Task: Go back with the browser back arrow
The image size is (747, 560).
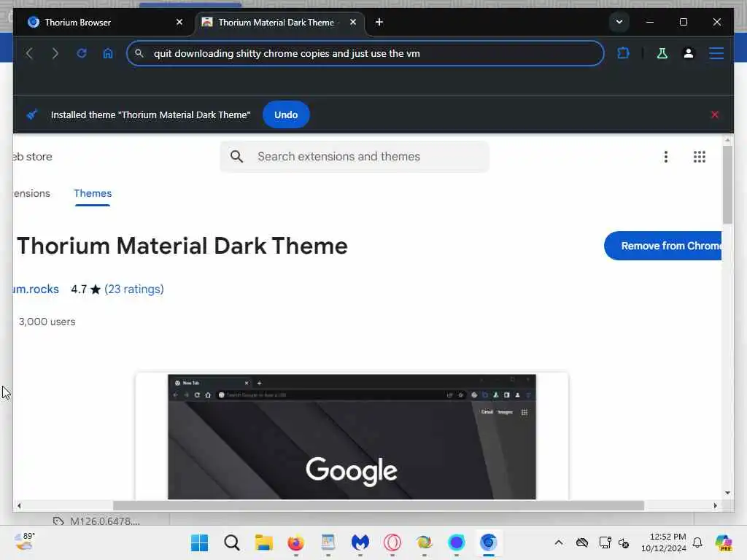Action: click(29, 53)
